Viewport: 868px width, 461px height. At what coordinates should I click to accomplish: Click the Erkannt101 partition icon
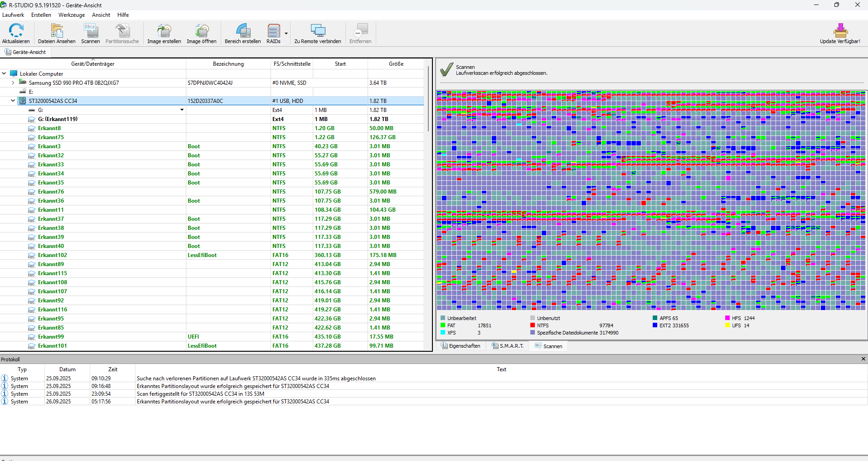[x=31, y=346]
